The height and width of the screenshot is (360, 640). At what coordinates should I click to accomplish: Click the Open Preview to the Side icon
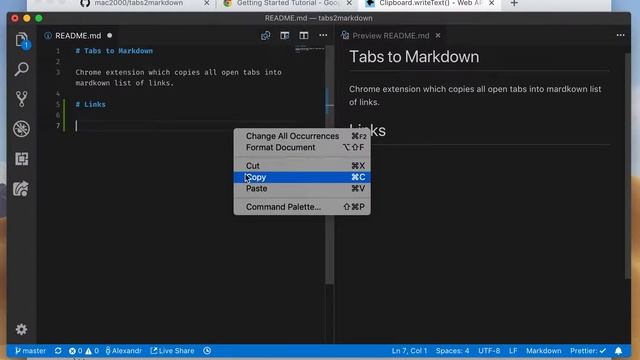285,36
